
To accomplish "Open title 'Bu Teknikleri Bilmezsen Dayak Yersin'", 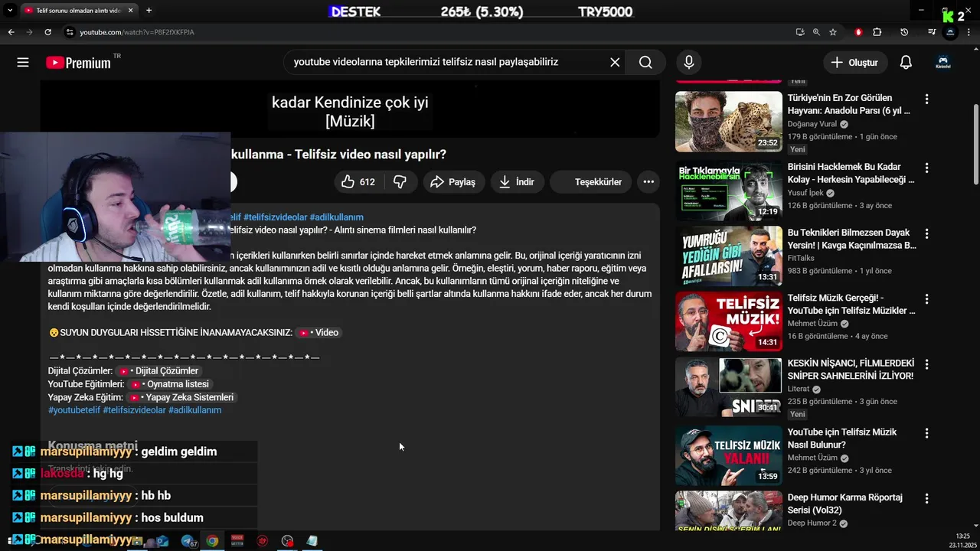I will [851, 239].
